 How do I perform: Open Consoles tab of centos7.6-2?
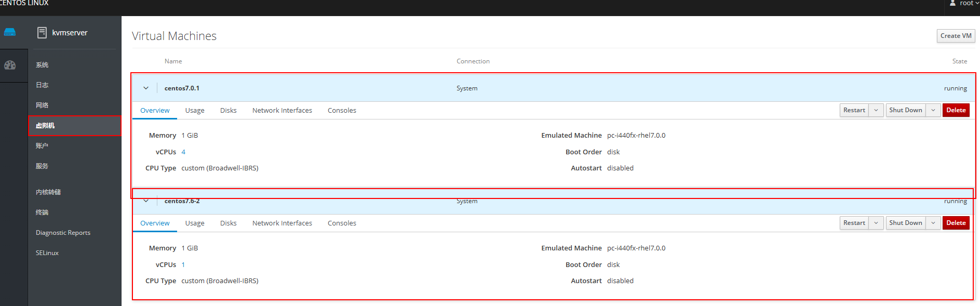pyautogui.click(x=342, y=223)
